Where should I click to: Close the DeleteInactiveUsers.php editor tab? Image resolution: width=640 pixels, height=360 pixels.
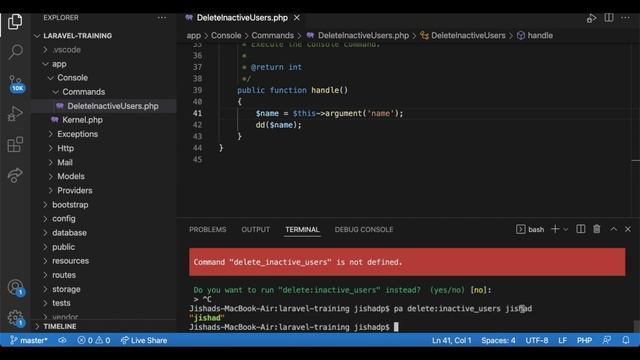pos(297,18)
